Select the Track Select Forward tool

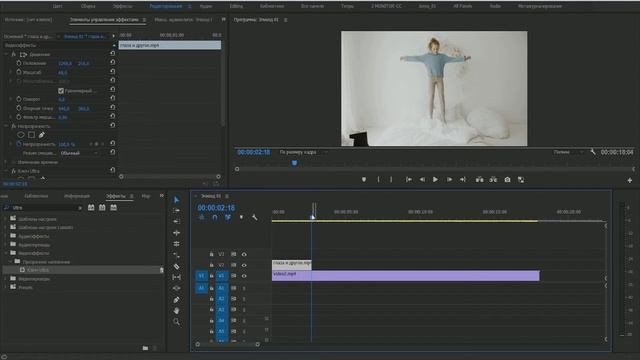176,211
